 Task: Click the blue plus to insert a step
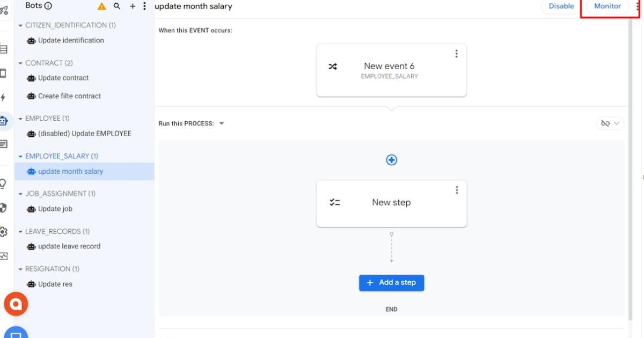click(391, 159)
